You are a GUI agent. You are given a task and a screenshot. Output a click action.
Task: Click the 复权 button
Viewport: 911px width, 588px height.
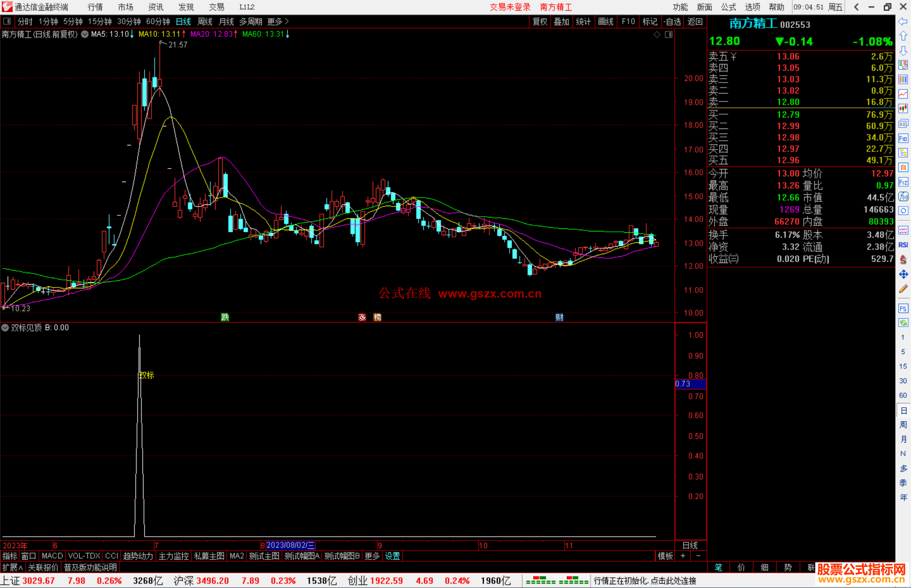tap(539, 21)
